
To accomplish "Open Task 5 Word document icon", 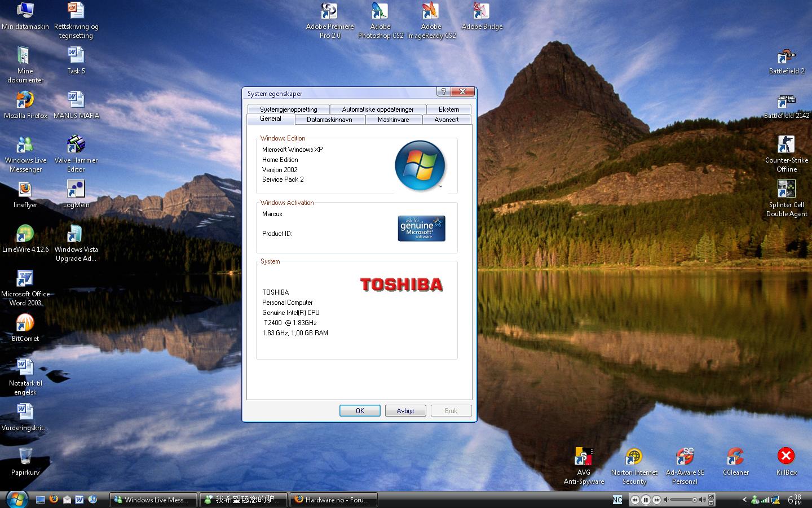I will point(76,60).
